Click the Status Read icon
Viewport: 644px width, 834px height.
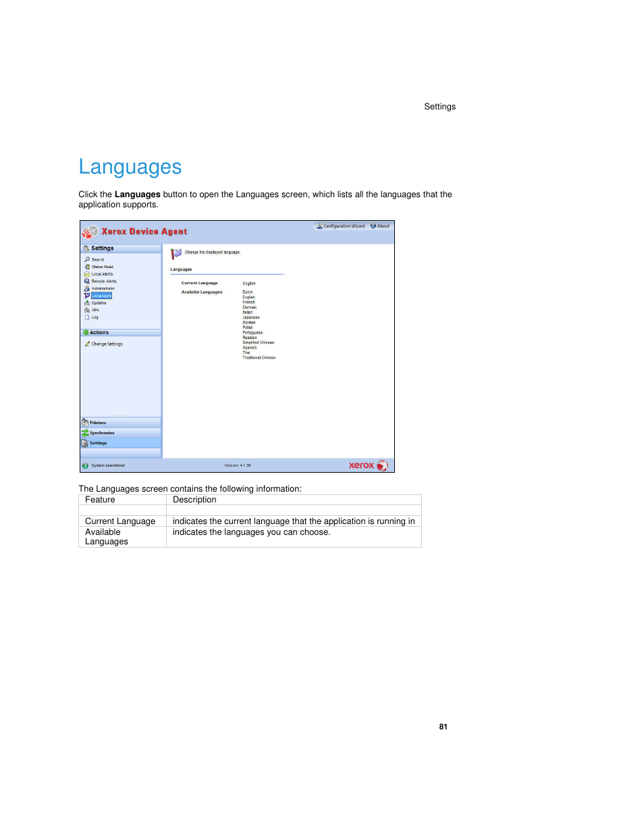(87, 267)
